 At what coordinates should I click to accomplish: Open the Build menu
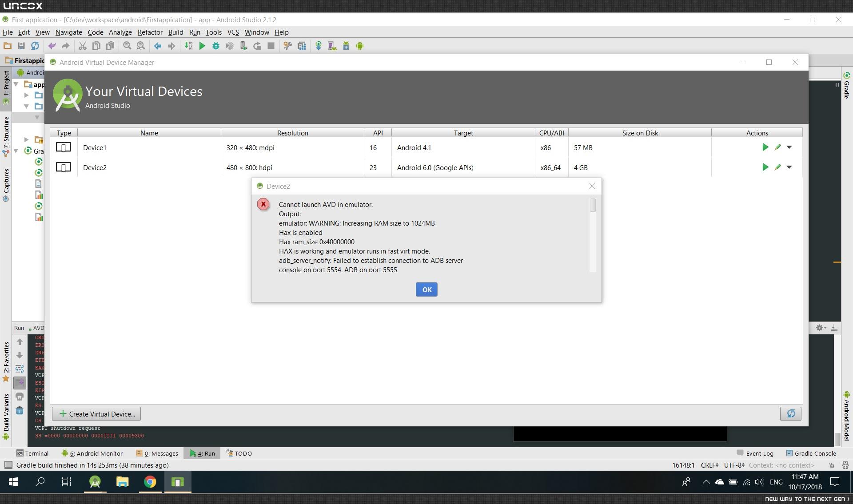(x=175, y=32)
